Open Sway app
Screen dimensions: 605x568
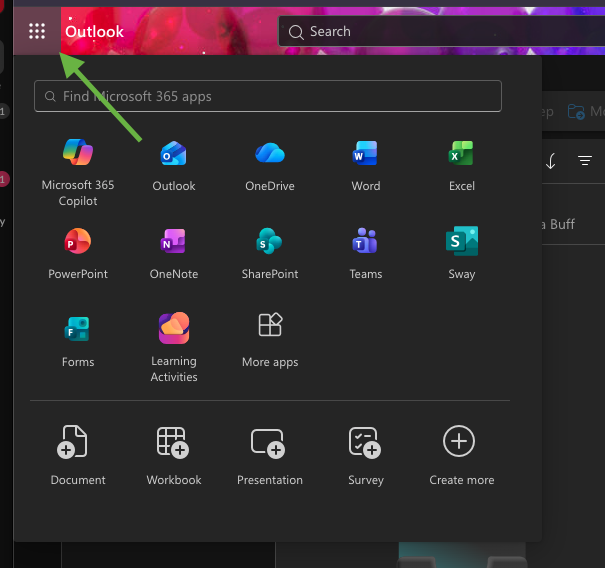coord(461,254)
